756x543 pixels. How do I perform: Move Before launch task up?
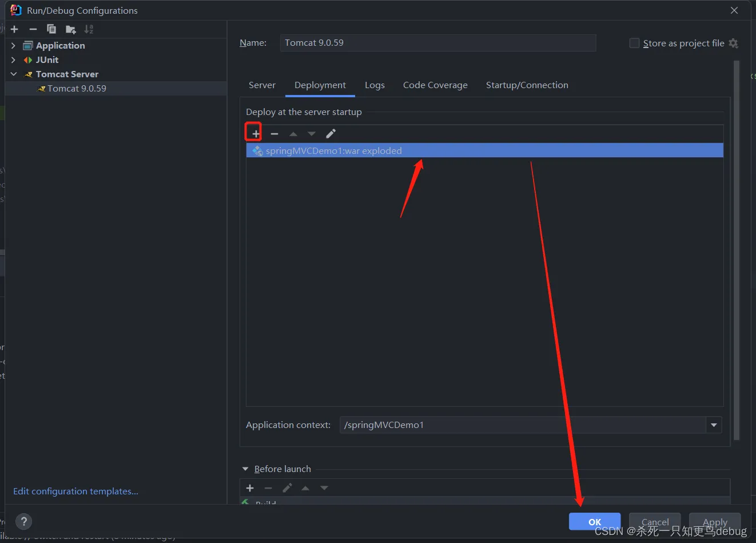(305, 488)
